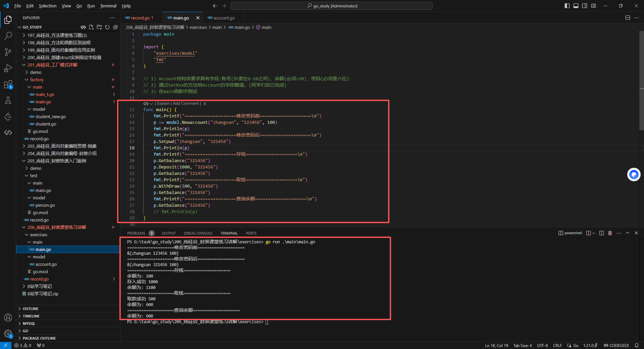Create a new folder in GO_STUDY

pos(99,27)
